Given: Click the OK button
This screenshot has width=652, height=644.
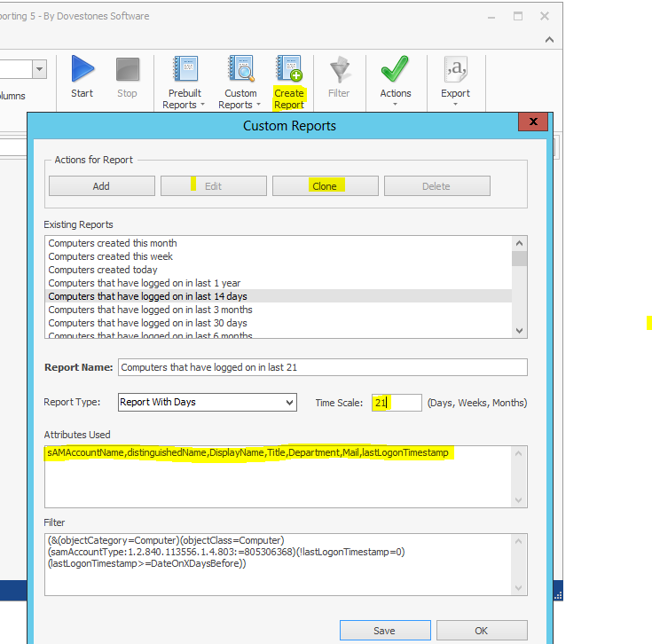Looking at the screenshot, I should pyautogui.click(x=481, y=631).
